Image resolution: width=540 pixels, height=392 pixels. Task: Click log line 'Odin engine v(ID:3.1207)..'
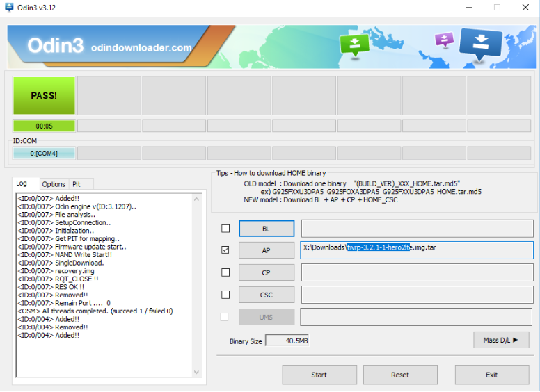tap(77, 206)
